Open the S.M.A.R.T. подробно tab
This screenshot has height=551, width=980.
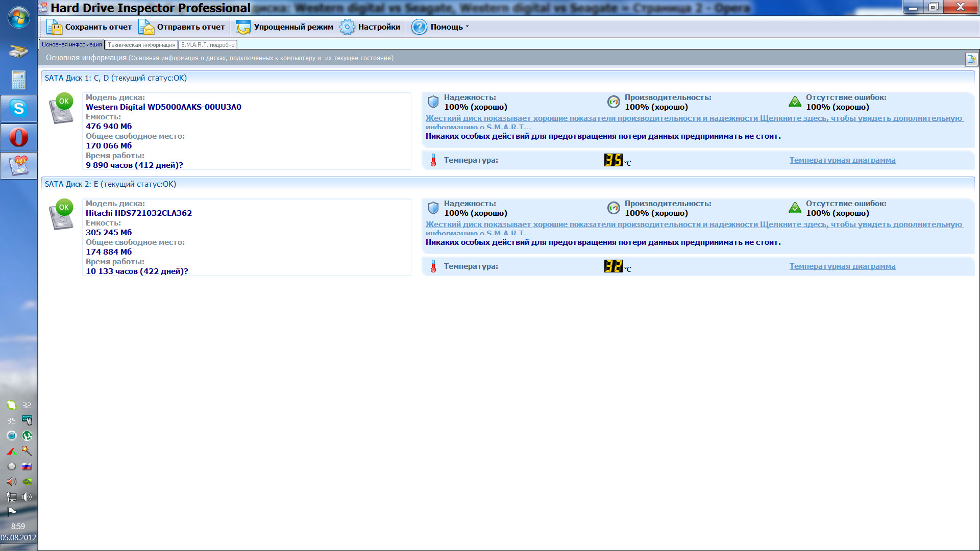pos(208,45)
